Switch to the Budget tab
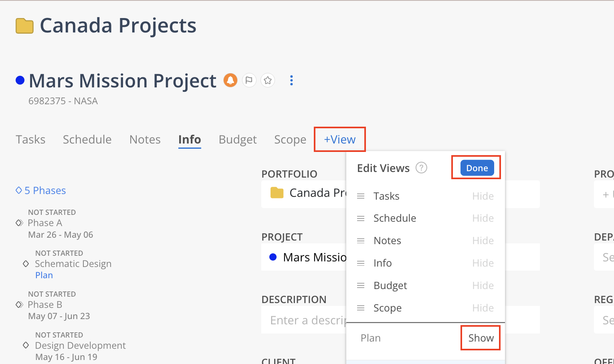This screenshot has width=614, height=364. point(237,140)
